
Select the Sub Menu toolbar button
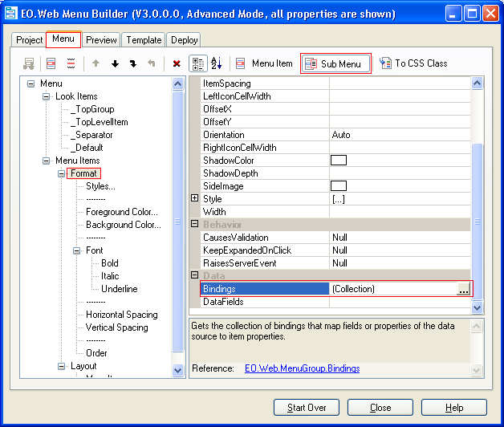pos(335,63)
